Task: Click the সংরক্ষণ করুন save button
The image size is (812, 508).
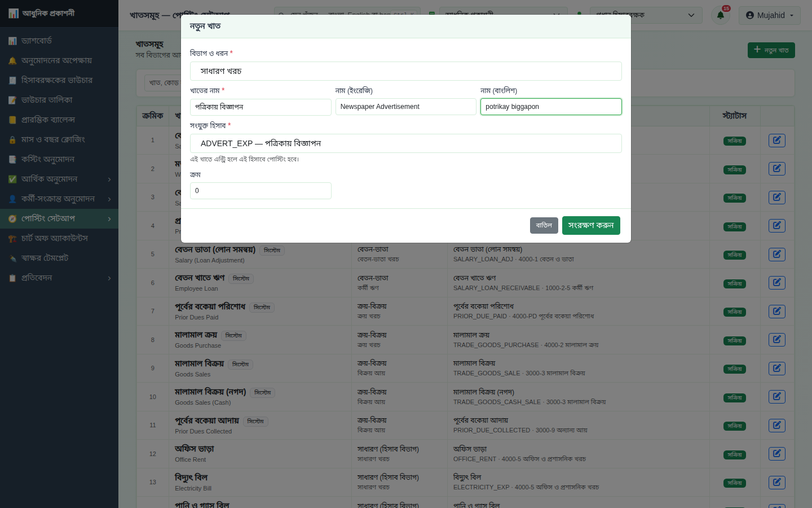Action: click(591, 225)
